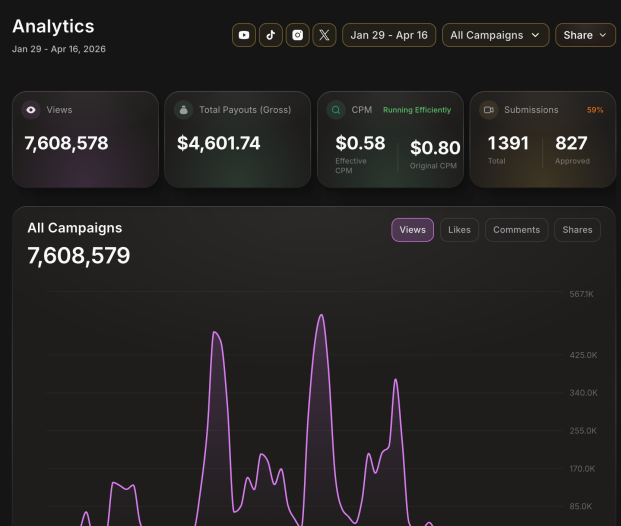This screenshot has width=621, height=526.
Task: Click the money bag icon in Payouts card
Action: click(183, 110)
